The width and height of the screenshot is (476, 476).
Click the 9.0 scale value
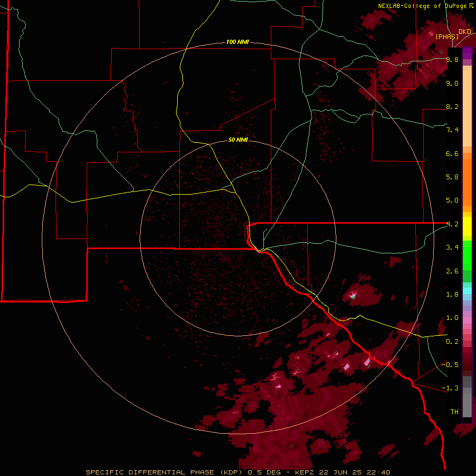pos(452,83)
